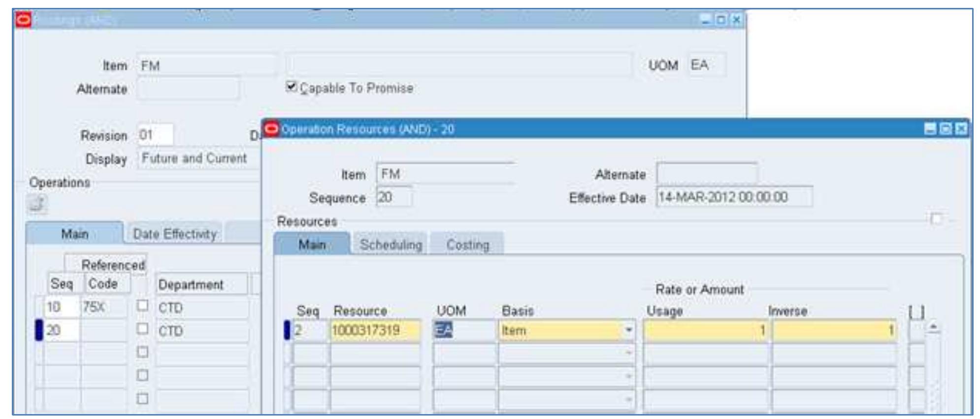Click the scroll up arrow of resources list
The image size is (980, 419).
[933, 327]
